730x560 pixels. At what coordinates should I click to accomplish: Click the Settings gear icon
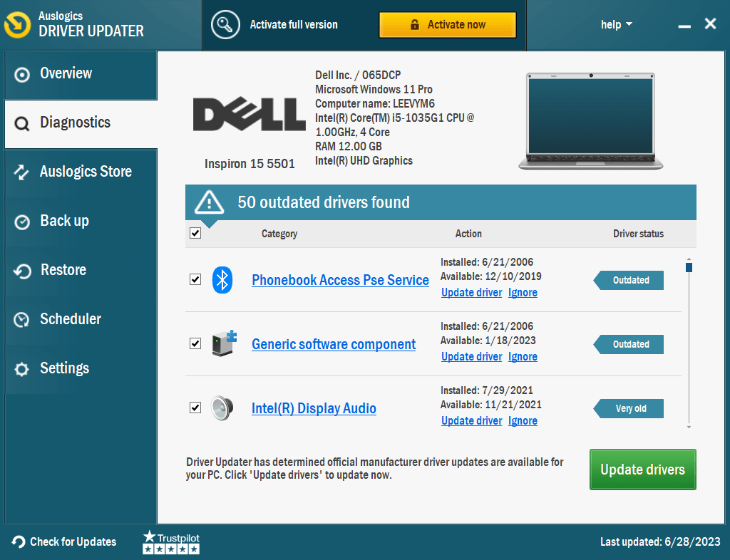[21, 368]
